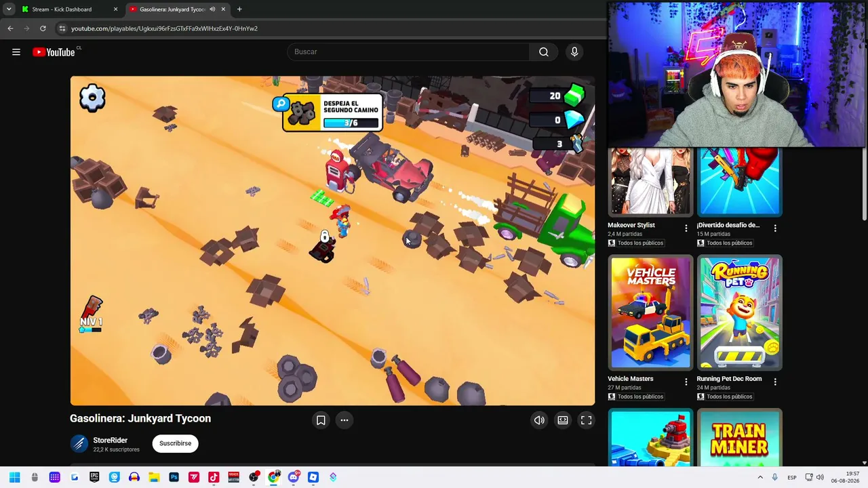
Task: Enter fullscreen for the game
Action: 587,420
